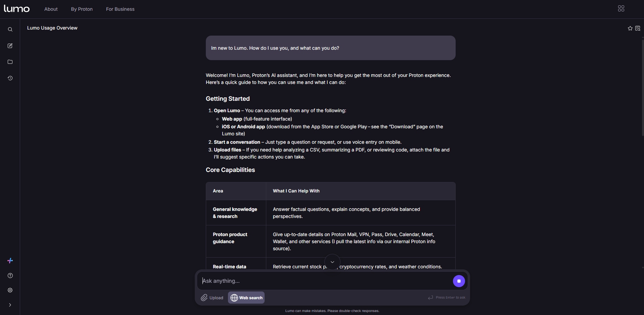The height and width of the screenshot is (315, 644).
Task: Open the conversation files search icon
Action: (638, 29)
